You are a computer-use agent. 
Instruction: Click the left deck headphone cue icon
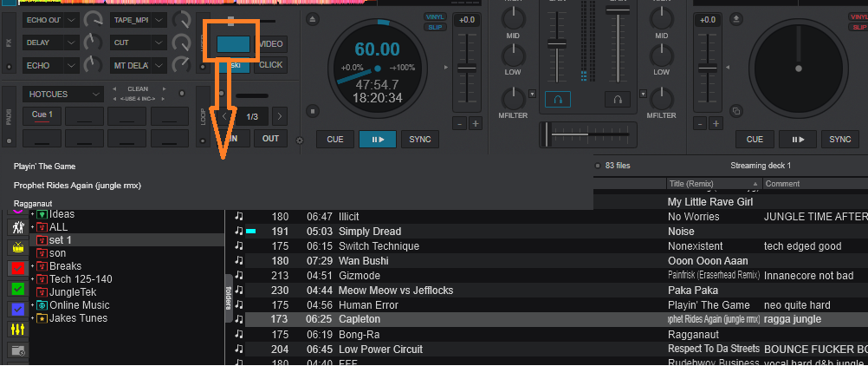click(558, 100)
